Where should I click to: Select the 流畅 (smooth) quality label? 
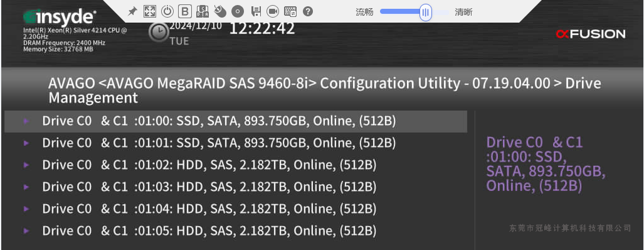364,13
